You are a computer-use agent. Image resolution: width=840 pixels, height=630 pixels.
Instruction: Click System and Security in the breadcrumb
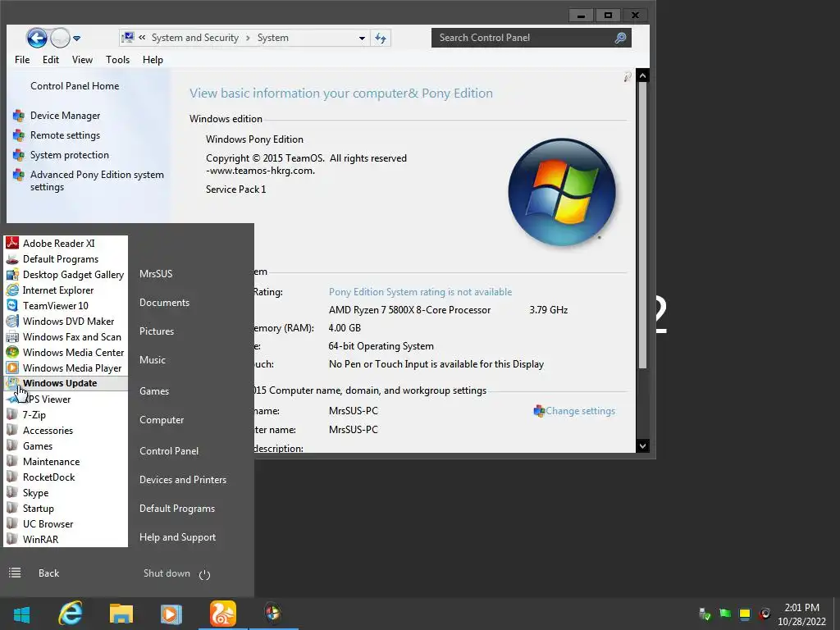[195, 38]
